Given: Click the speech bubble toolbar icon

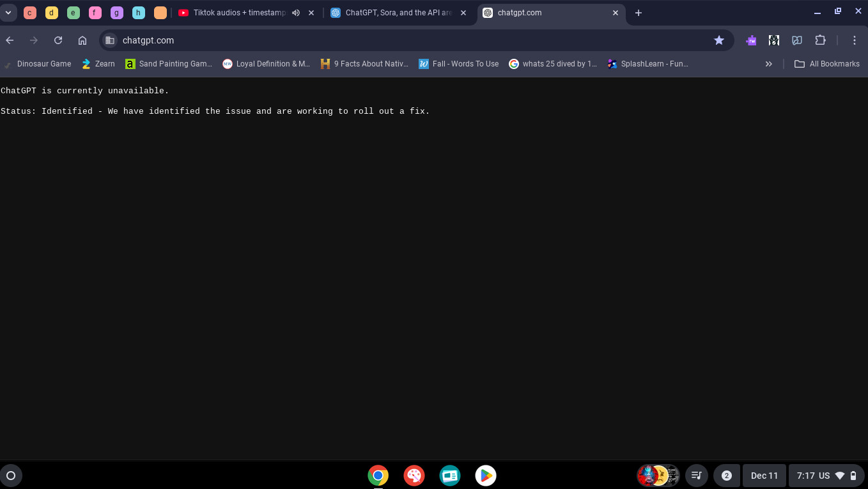Looking at the screenshot, I should [797, 40].
